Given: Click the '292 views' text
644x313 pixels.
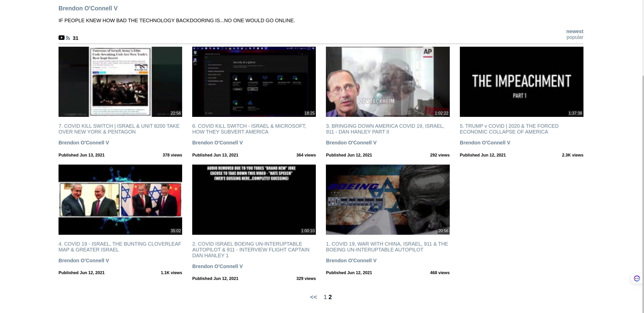Looking at the screenshot, I should click(440, 155).
